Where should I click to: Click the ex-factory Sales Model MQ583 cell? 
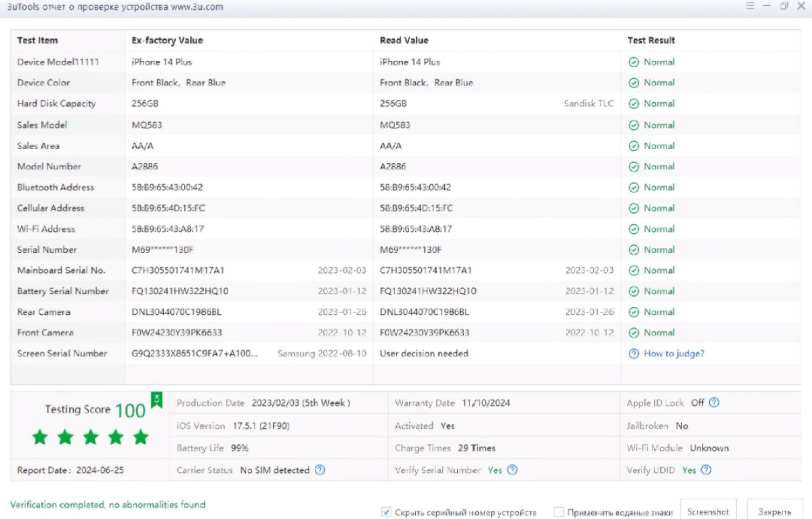click(x=146, y=125)
